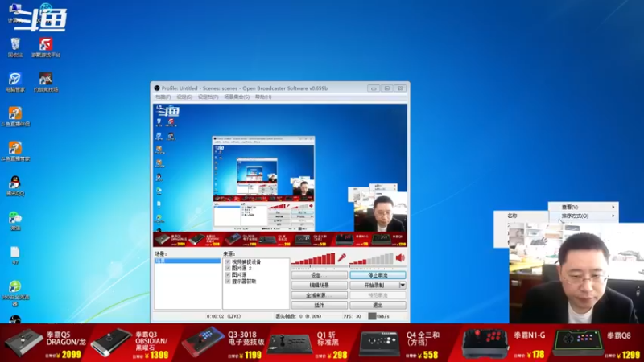This screenshot has width=644, height=362.
Task: Open the 游聚游戏平台 desktop shortcut
Action: (46, 47)
